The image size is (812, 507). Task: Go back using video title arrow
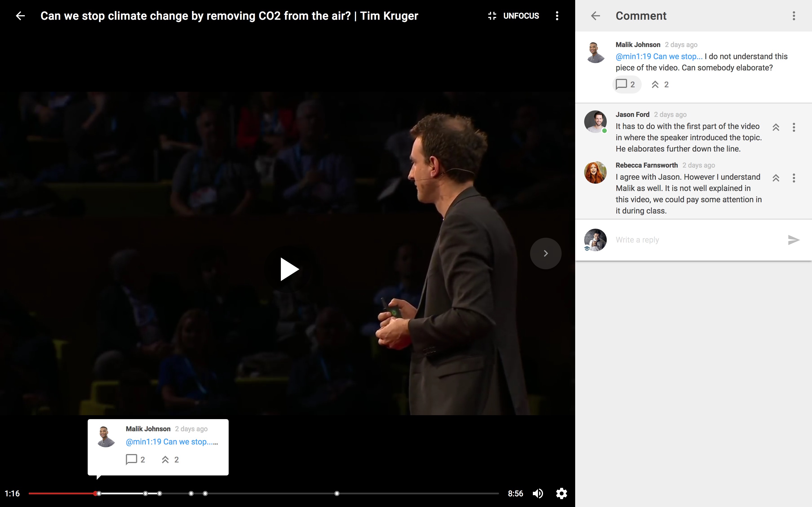click(x=21, y=16)
